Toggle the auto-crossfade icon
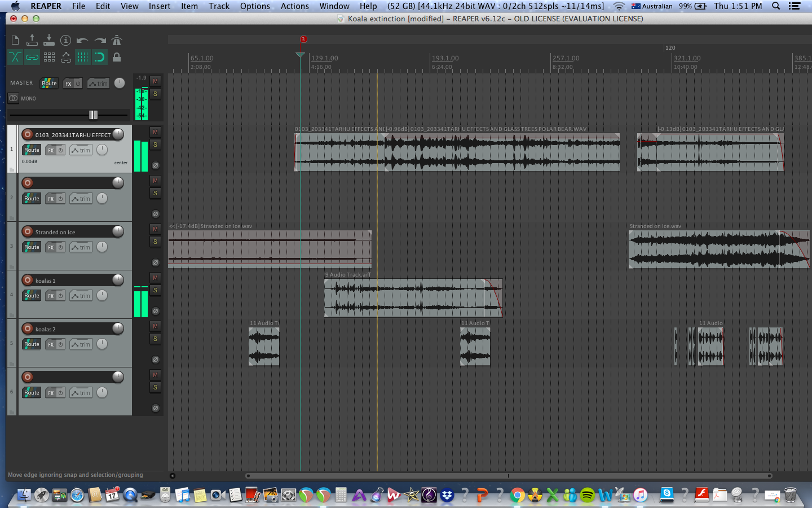The width and height of the screenshot is (812, 508). [15, 57]
